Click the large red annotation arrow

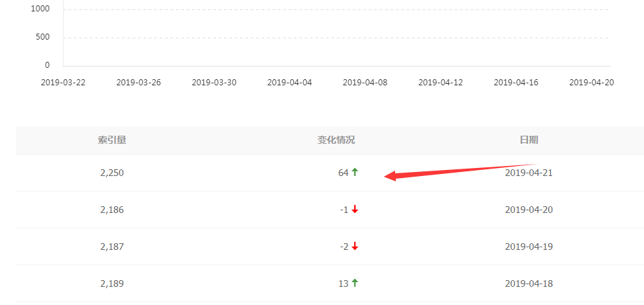pos(461,172)
